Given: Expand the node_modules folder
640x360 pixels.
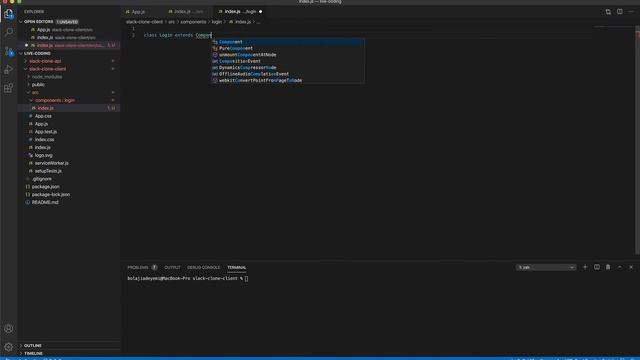Looking at the screenshot, I should point(47,77).
